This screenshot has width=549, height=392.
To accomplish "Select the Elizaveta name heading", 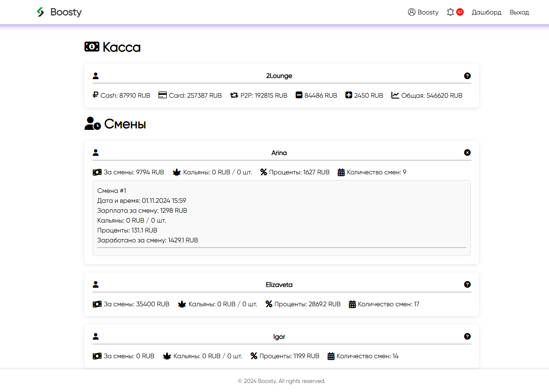I will click(279, 284).
